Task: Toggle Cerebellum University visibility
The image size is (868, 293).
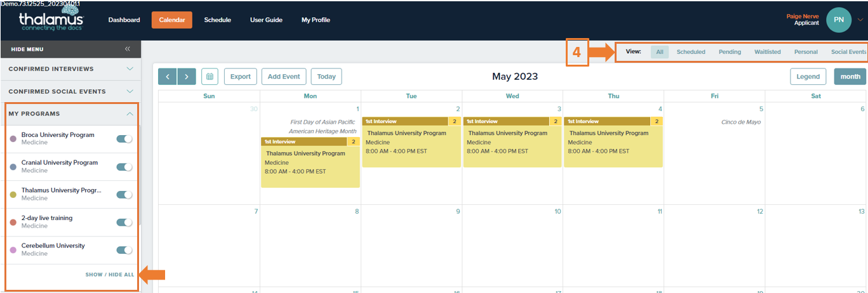Action: click(124, 251)
